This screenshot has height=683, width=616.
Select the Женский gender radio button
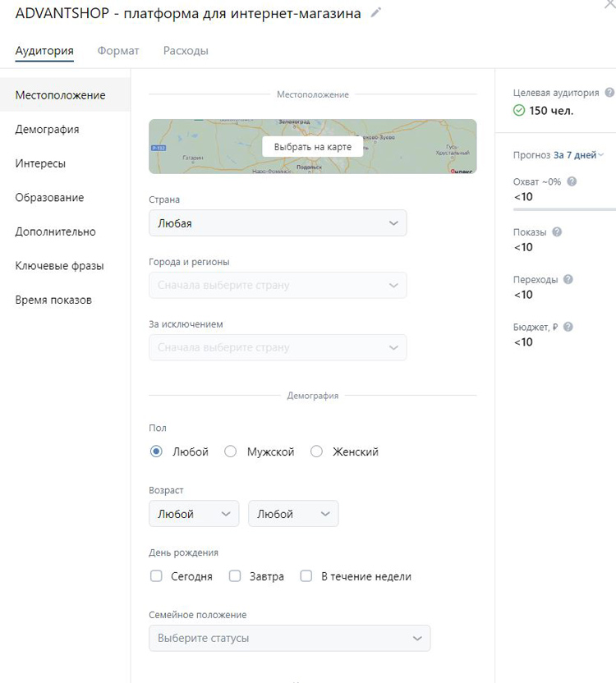(x=316, y=452)
